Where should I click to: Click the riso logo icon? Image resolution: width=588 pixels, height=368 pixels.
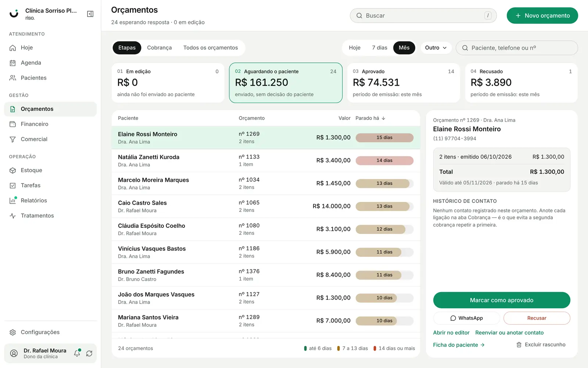pos(14,14)
